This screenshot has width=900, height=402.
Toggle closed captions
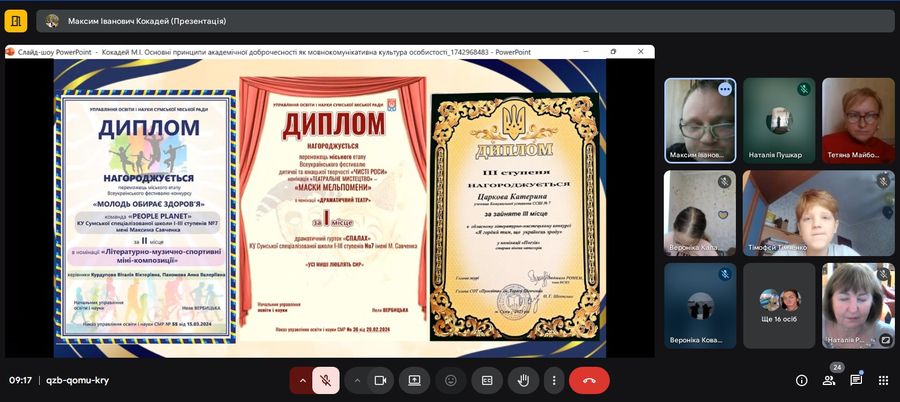(487, 380)
